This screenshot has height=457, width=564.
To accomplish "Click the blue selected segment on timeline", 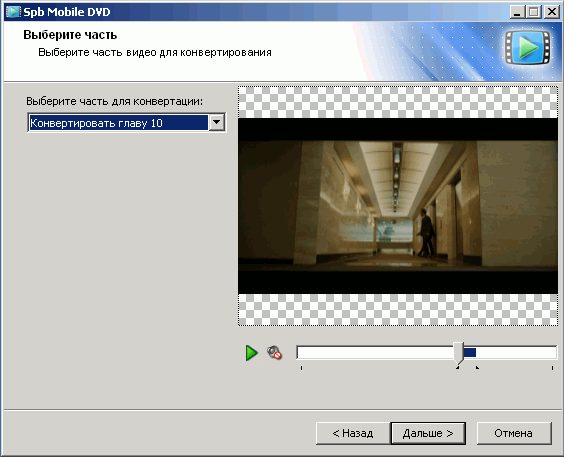I will click(470, 353).
